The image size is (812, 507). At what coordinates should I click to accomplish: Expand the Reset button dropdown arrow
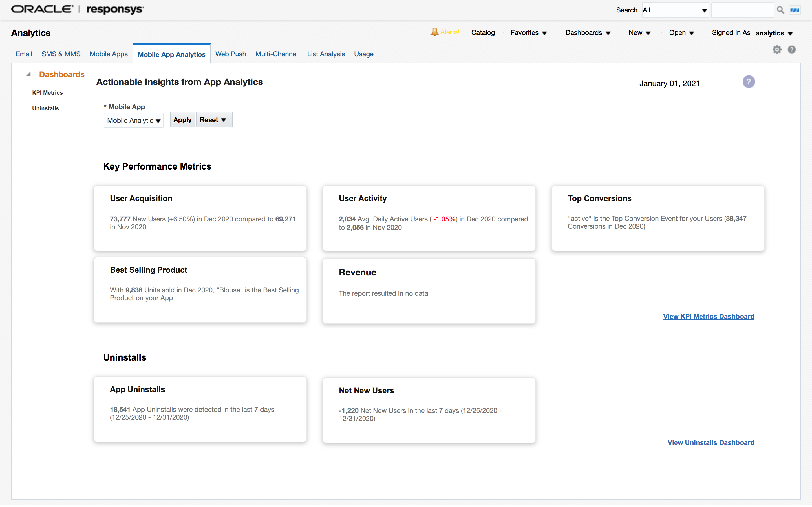(224, 120)
